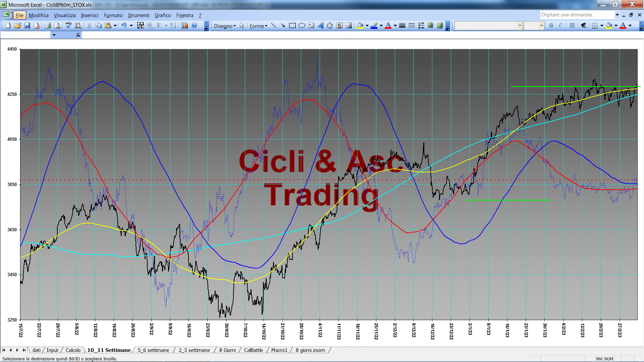Image resolution: width=644 pixels, height=362 pixels.
Task: Paste using the clipboard icon
Action: click(x=108, y=25)
